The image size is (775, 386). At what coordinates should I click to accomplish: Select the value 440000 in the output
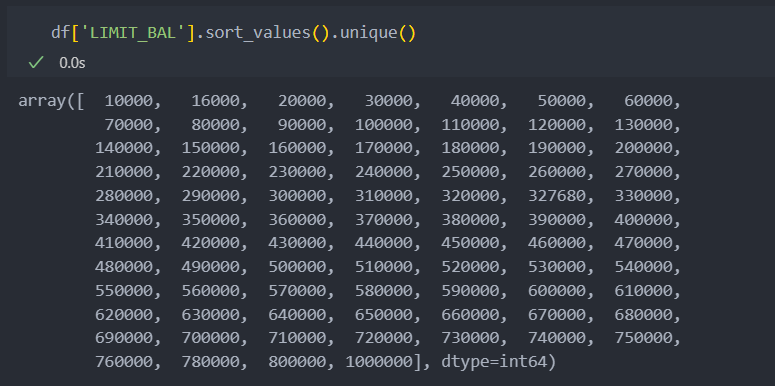point(384,243)
